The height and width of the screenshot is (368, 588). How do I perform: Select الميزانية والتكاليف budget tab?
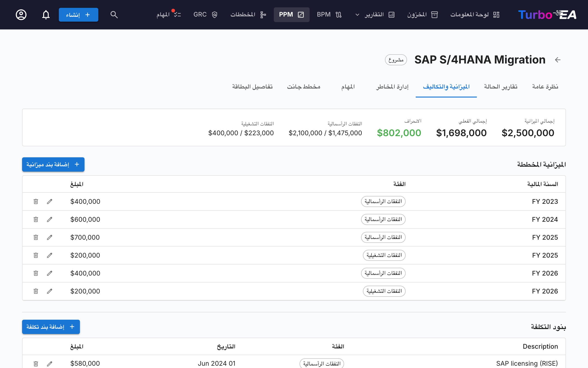446,87
